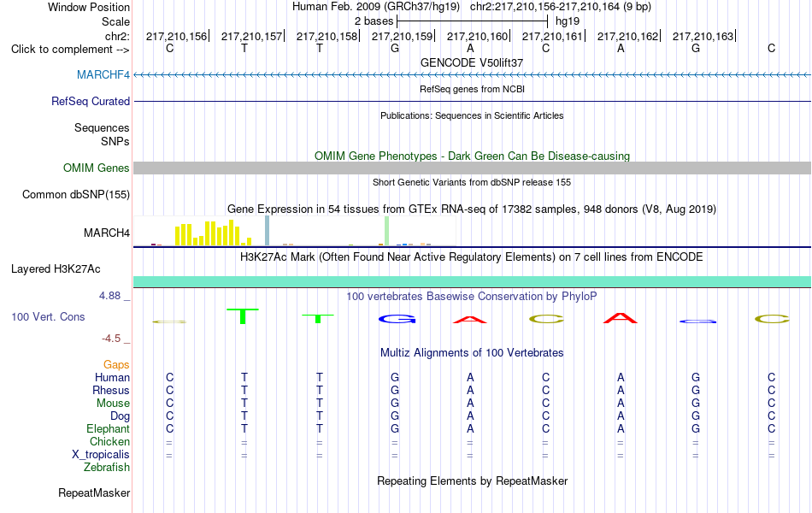Click the OMIM Gene Phenotypes track title

click(472, 156)
